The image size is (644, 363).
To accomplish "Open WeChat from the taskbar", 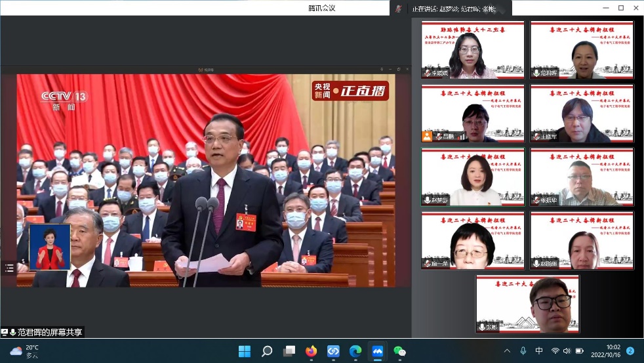I will click(x=399, y=351).
